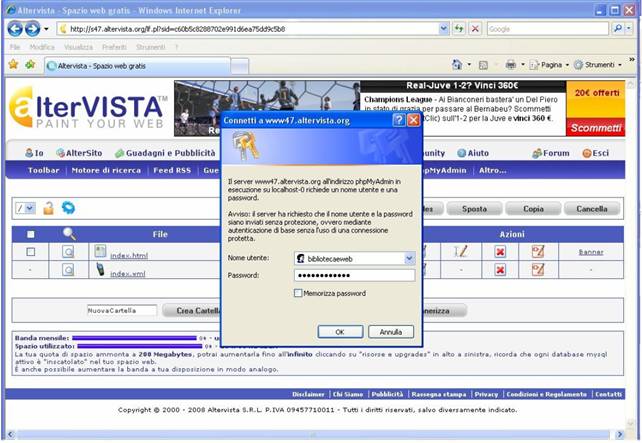
Task: Click OK in the login dialog
Action: point(340,332)
